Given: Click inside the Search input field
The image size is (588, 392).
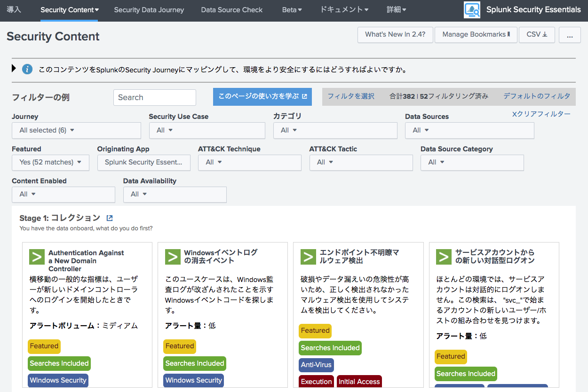Looking at the screenshot, I should 154,97.
